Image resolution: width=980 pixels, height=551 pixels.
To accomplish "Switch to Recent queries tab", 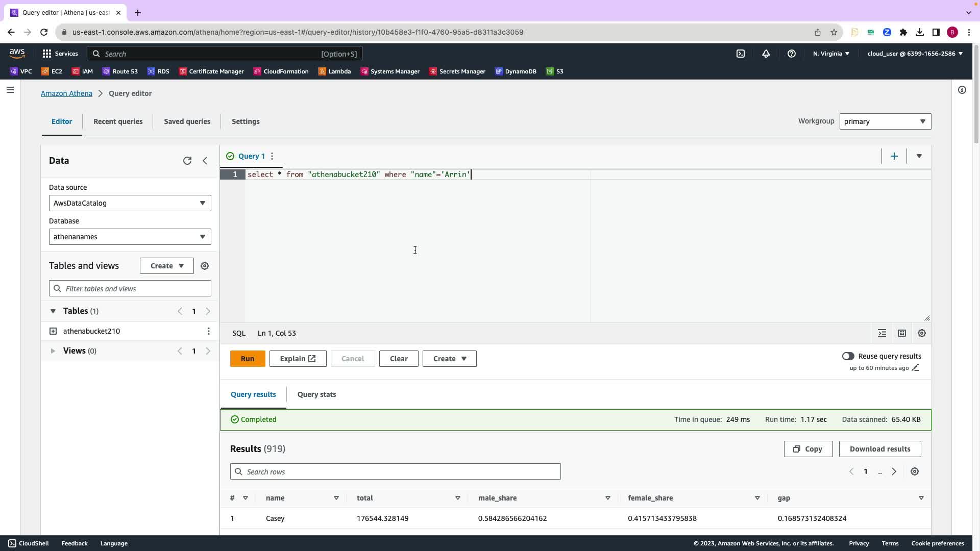I will pos(118,121).
